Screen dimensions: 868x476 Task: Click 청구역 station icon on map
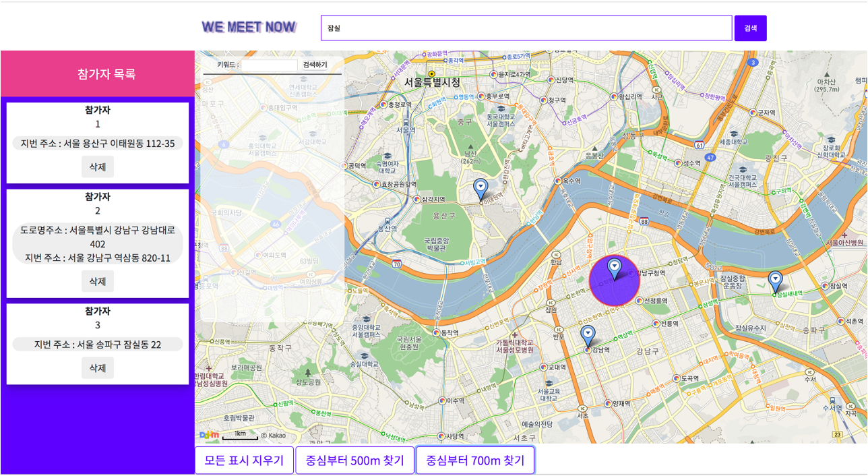[543, 100]
